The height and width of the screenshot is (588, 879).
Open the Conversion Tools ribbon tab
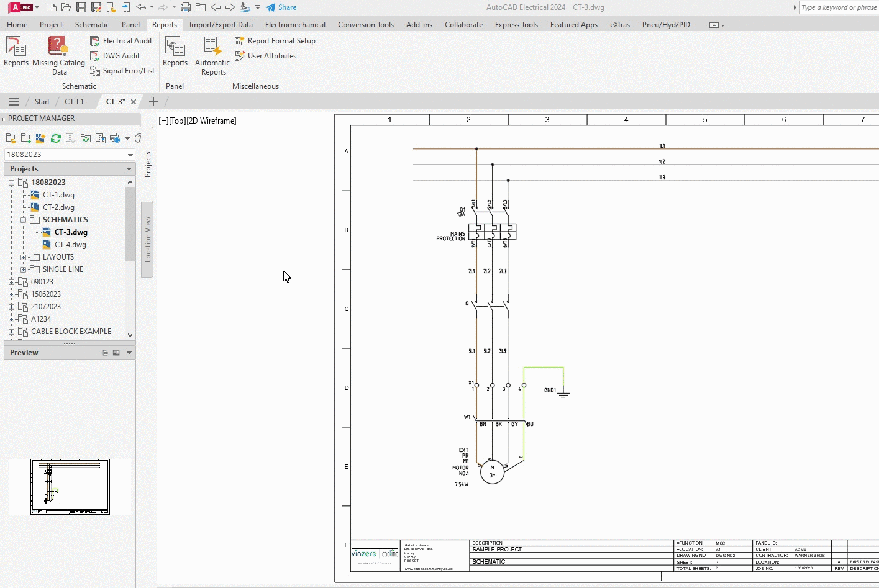pos(366,25)
